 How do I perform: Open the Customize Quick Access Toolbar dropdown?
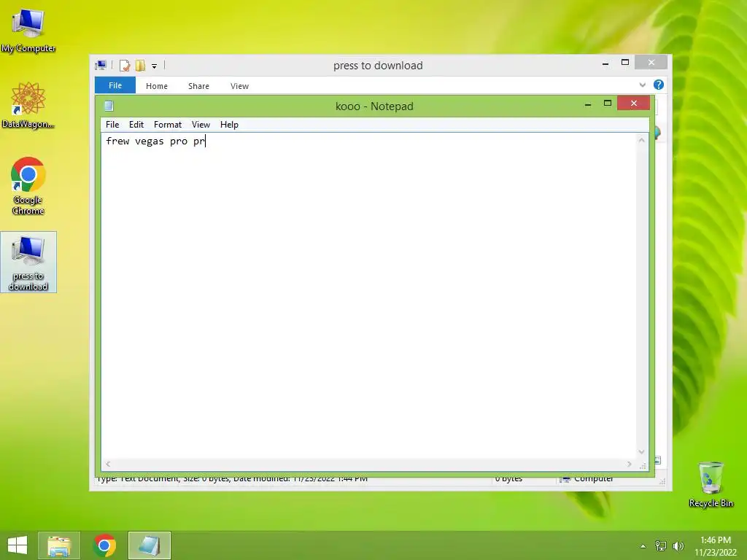click(x=155, y=66)
